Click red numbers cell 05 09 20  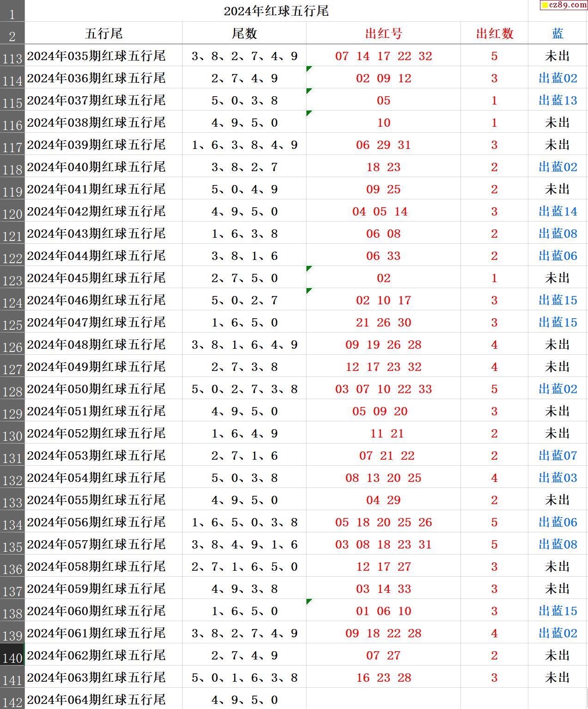383,411
